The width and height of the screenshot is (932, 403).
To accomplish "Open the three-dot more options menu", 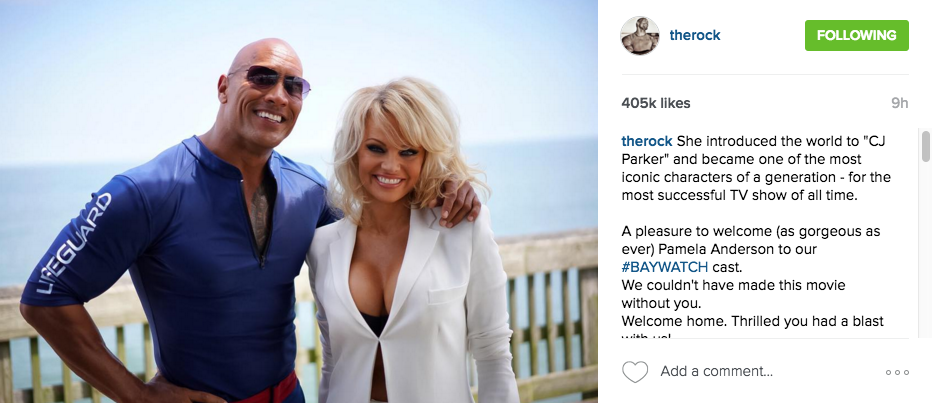I will [897, 373].
